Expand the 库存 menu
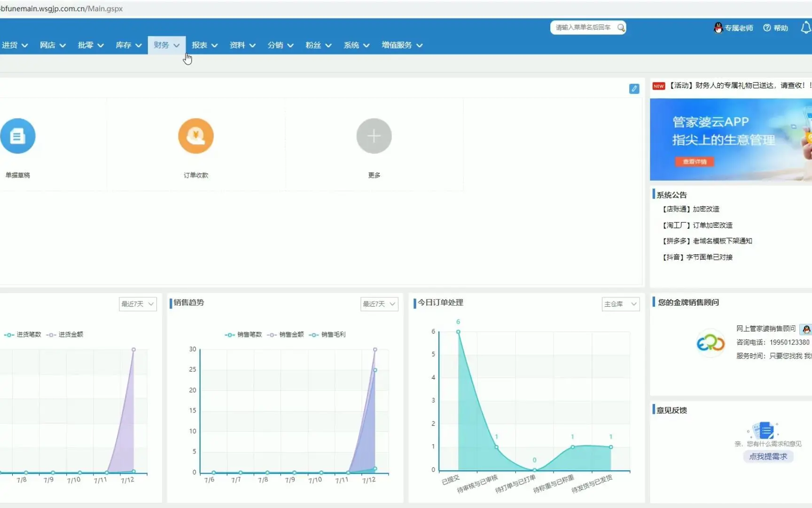 click(x=129, y=45)
